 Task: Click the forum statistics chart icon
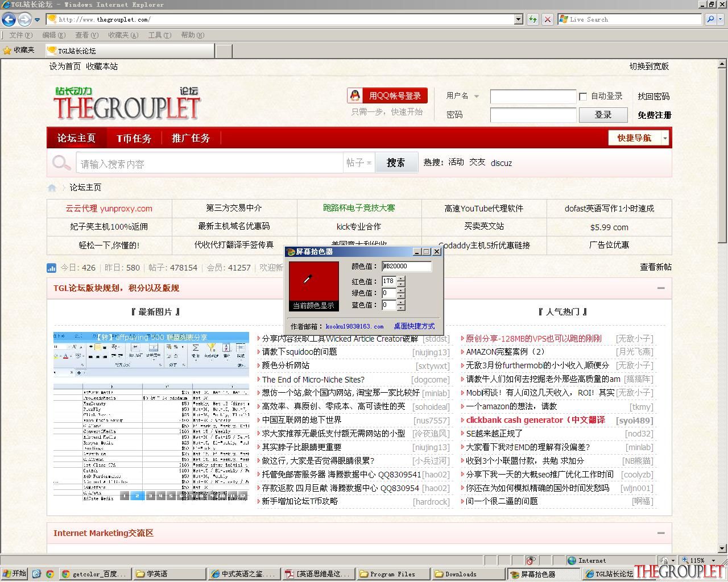51,267
